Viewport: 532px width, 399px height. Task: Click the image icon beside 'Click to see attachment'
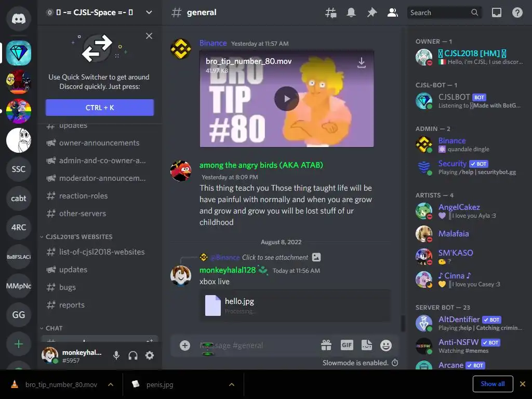point(316,257)
